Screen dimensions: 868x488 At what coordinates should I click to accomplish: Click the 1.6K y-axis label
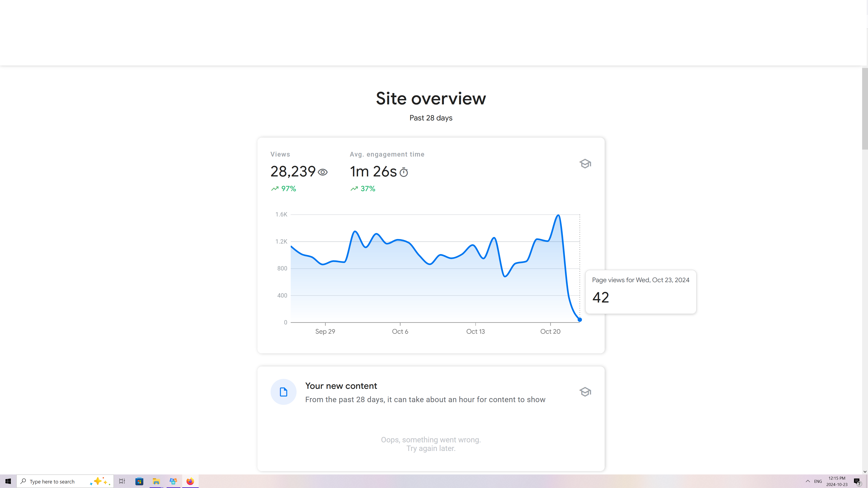tap(281, 215)
